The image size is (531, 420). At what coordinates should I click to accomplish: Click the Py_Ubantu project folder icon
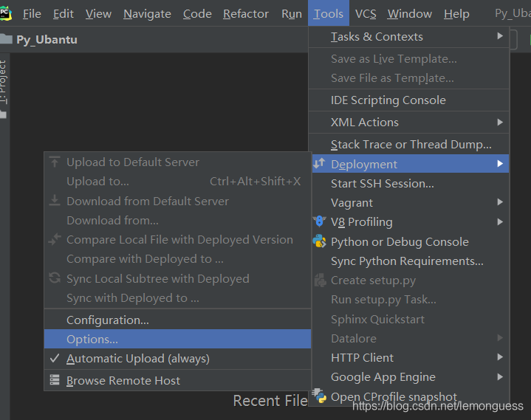click(x=6, y=39)
